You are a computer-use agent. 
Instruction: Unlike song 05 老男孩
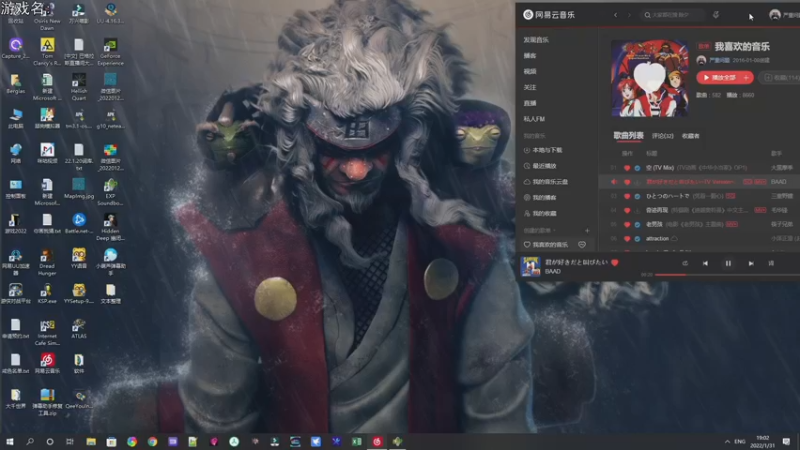point(627,224)
